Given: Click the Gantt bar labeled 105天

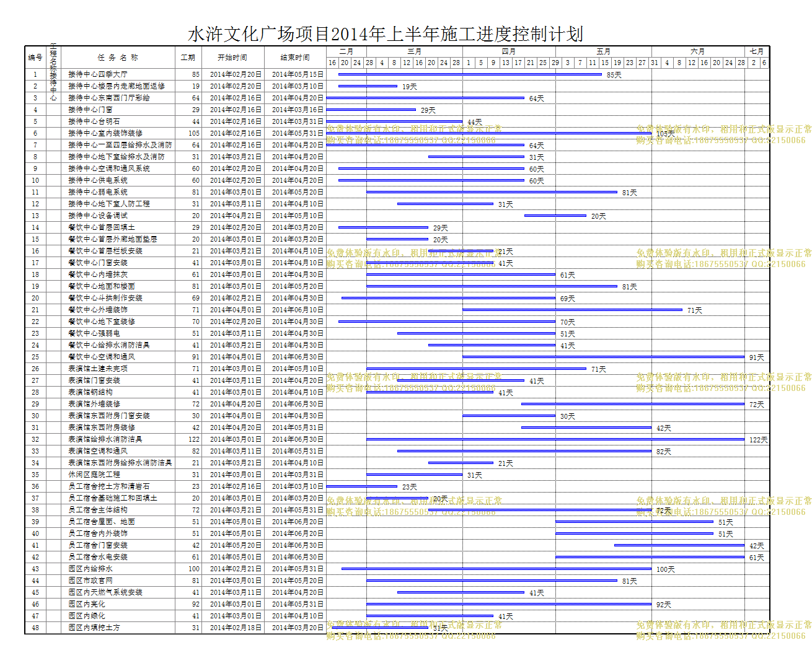Looking at the screenshot, I should coord(489,133).
